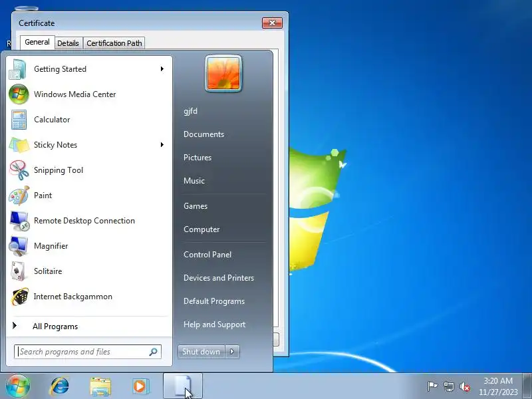
Task: Open Music library link
Action: (194, 181)
